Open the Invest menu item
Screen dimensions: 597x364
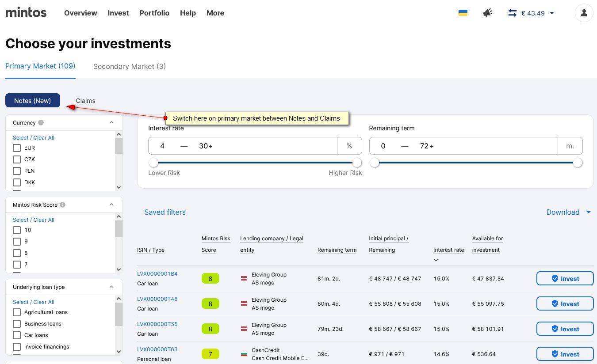coord(118,13)
